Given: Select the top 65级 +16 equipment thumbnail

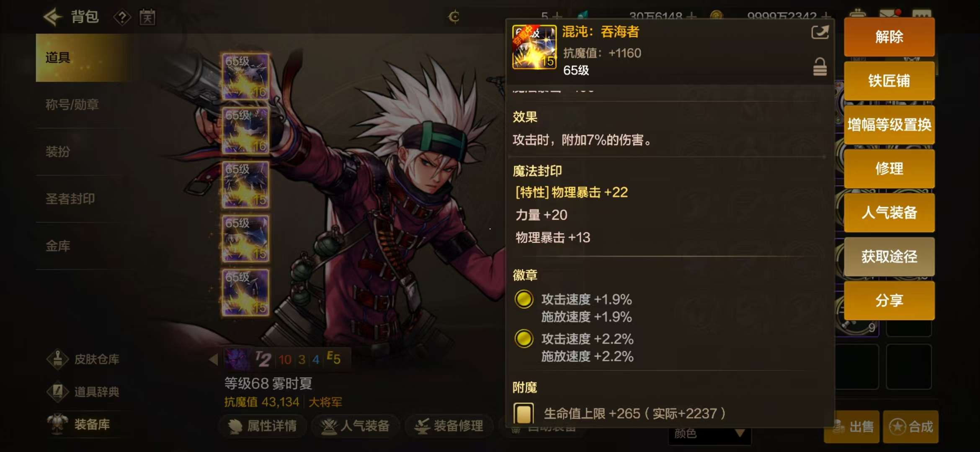Looking at the screenshot, I should click(245, 77).
